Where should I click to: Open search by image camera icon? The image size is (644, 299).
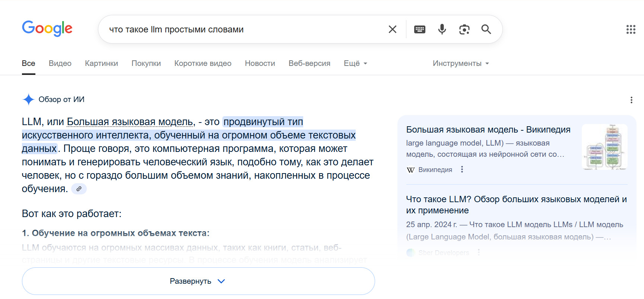[464, 29]
